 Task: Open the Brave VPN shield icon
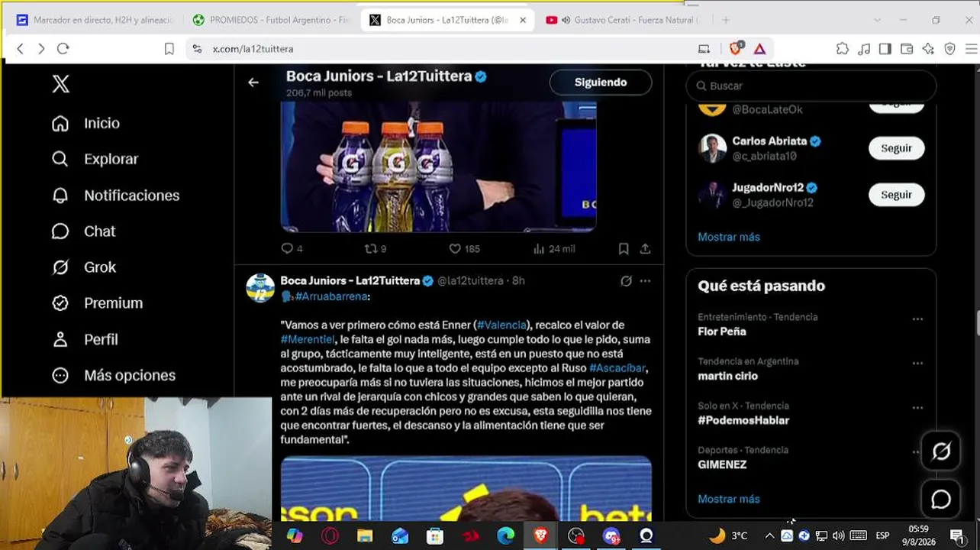tap(949, 48)
